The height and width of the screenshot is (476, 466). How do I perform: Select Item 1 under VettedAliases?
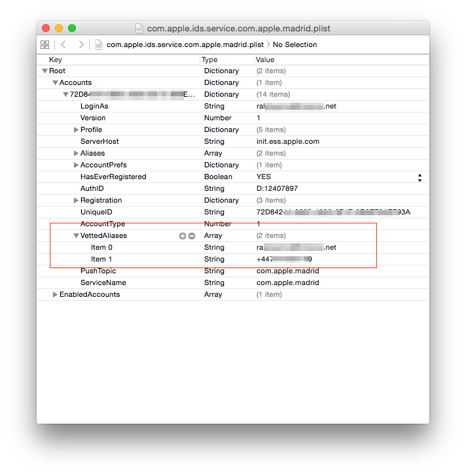pos(101,259)
